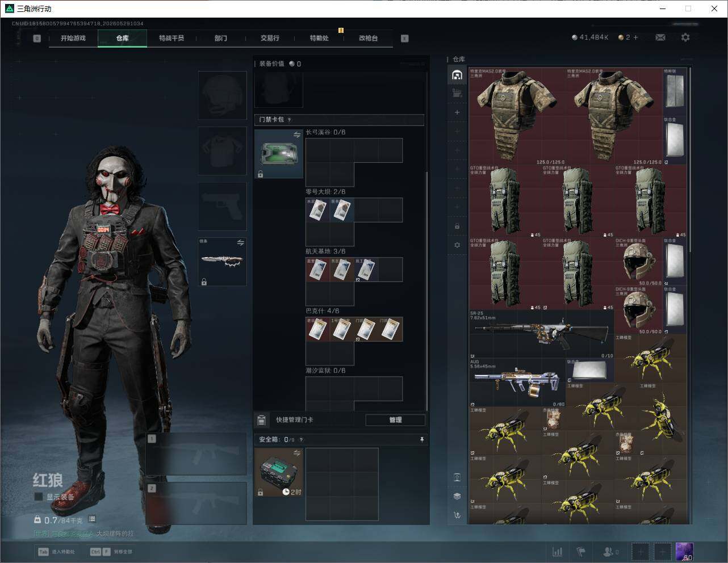The image size is (728, 563).
Task: Click the swap arrows on the keycard pack
Action: (297, 135)
